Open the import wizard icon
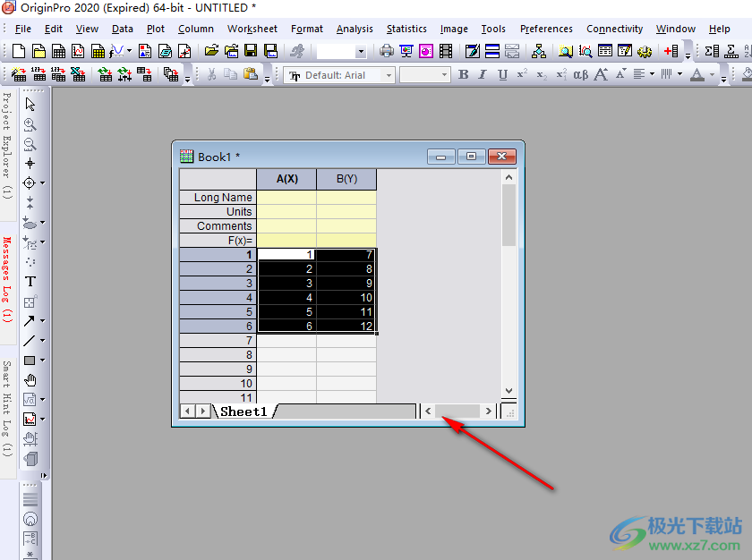This screenshot has width=752, height=560. (x=19, y=75)
